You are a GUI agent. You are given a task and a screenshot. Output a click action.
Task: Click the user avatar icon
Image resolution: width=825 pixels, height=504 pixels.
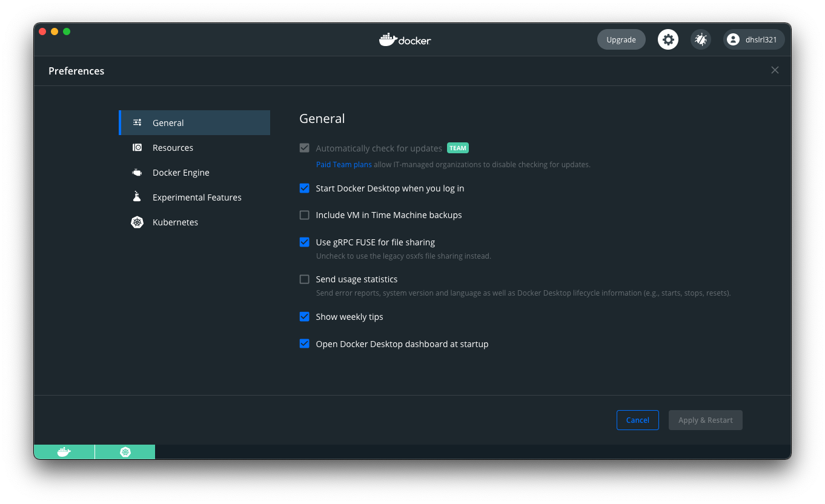(x=733, y=39)
